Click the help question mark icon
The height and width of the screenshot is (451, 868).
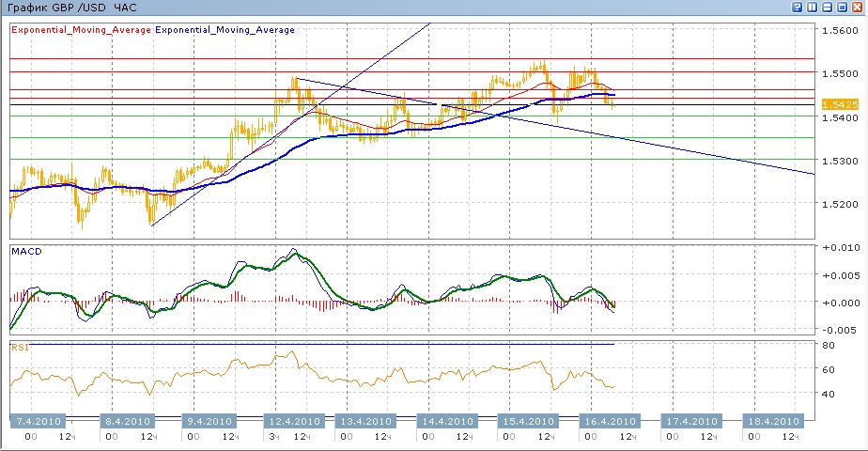(798, 8)
